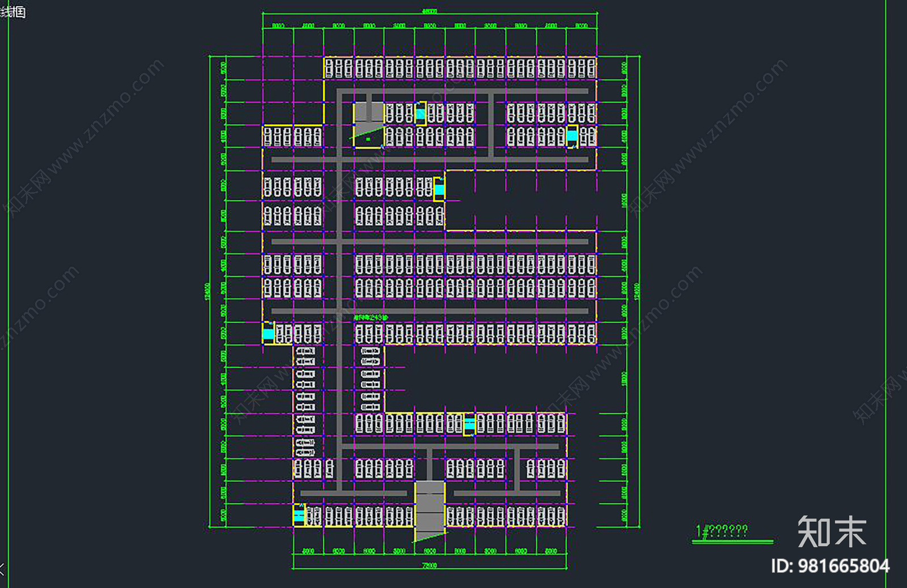Select the topmost cyan block near the upper ramp
Screen dimensions: 907x588
tap(420, 114)
